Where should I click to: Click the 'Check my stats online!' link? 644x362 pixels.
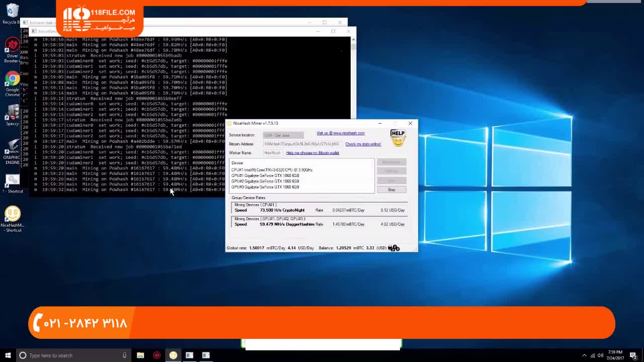tap(363, 144)
